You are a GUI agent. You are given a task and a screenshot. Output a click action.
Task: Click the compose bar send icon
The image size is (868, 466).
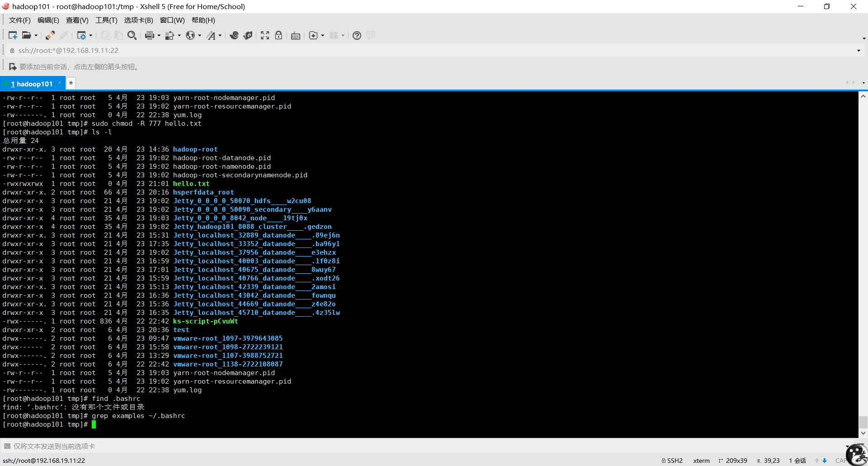point(7,446)
